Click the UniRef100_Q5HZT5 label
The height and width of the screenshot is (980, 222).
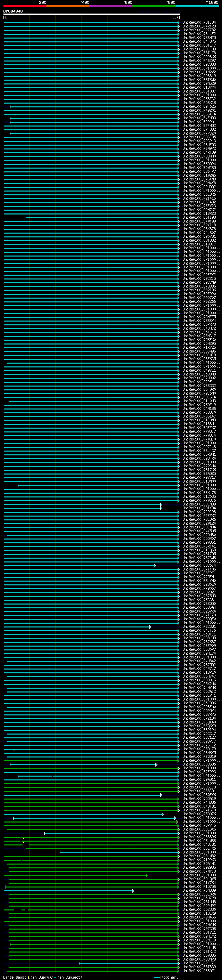point(199,317)
